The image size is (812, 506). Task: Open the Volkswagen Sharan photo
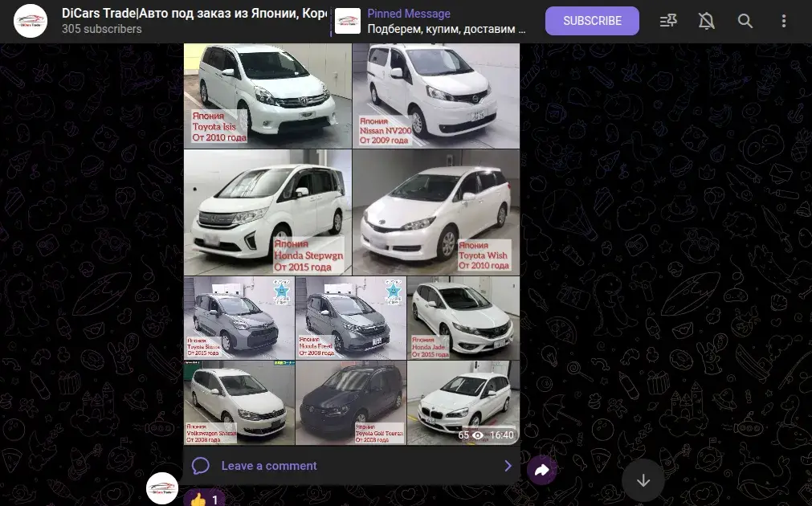click(239, 403)
